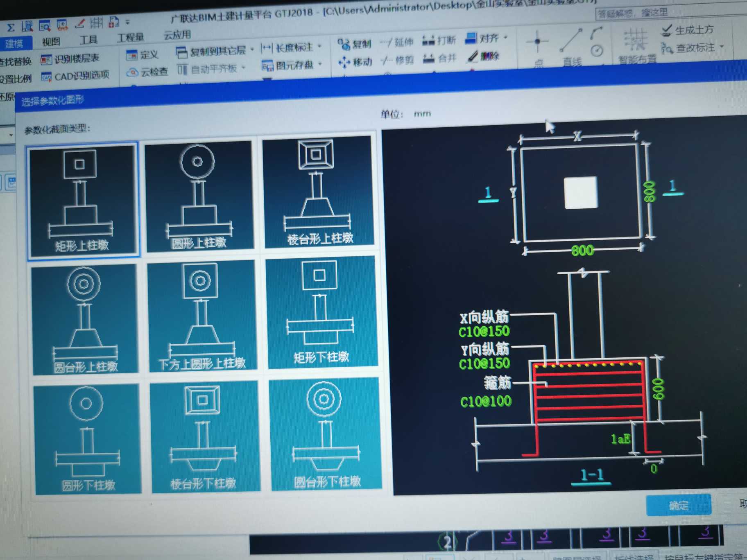Select the 棱台形上柱墩 section type

click(319, 192)
